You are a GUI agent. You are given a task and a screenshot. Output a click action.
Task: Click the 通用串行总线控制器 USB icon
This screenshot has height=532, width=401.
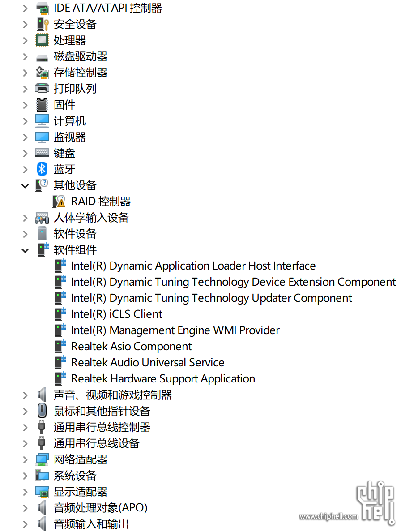(x=42, y=427)
